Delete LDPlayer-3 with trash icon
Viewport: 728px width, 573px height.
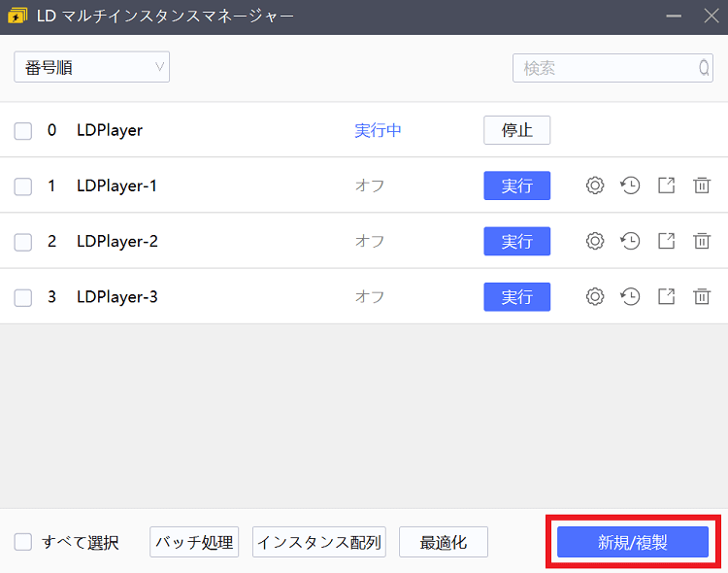click(x=702, y=296)
